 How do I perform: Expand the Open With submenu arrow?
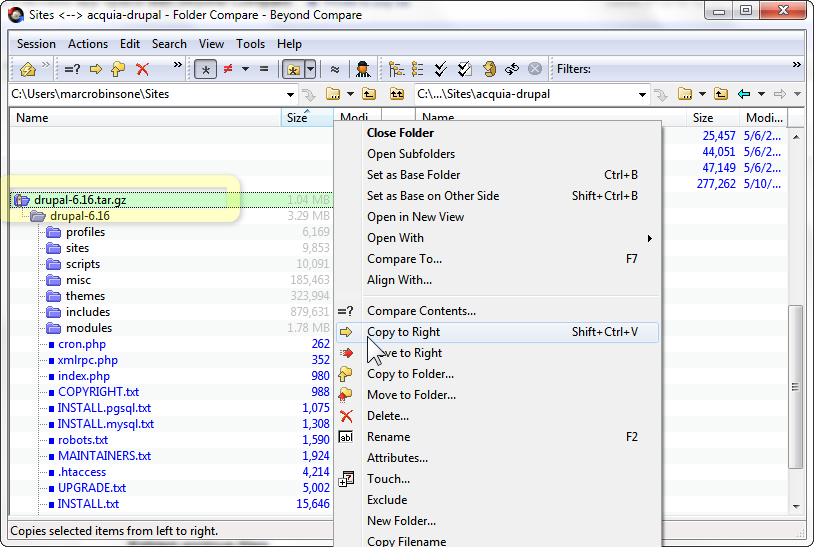649,238
